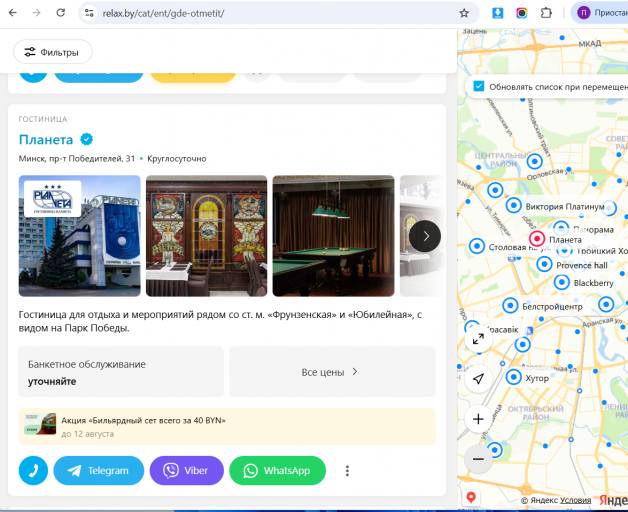Reload the relax.by page
The image size is (628, 512).
tap(60, 13)
